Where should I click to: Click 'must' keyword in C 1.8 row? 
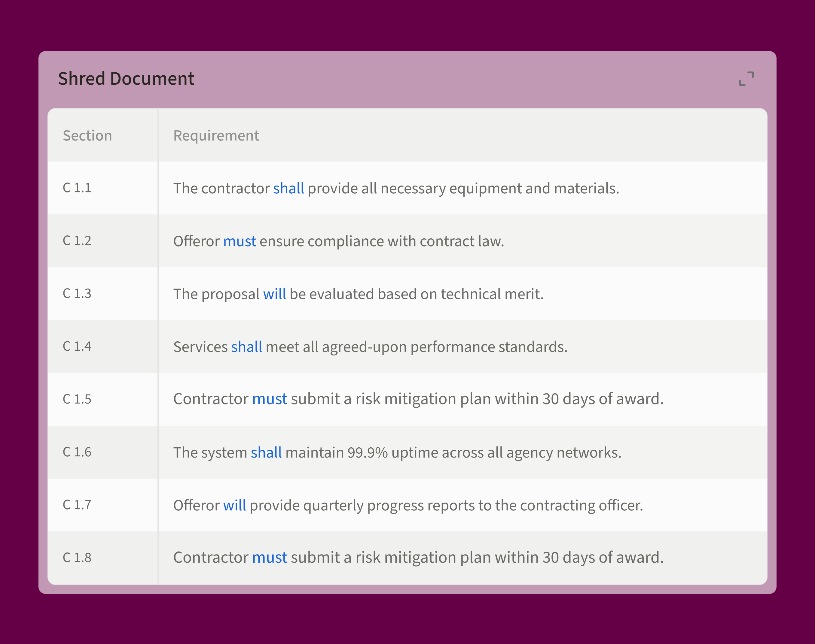269,557
